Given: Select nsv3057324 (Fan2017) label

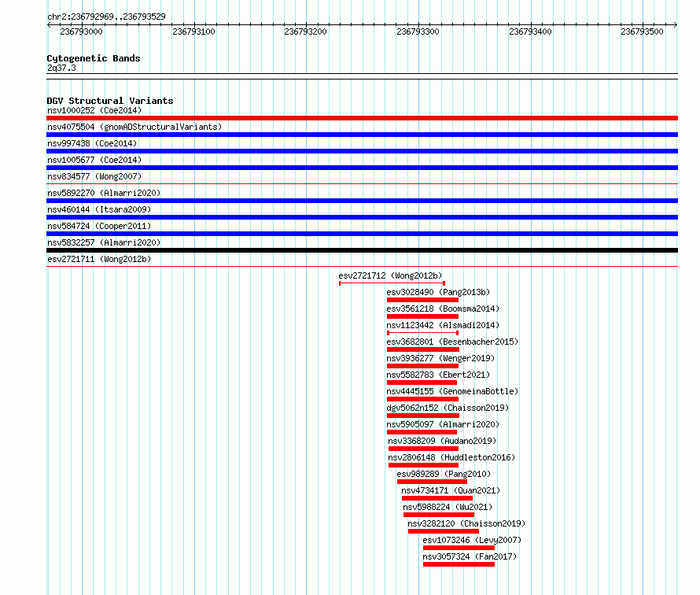Looking at the screenshot, I should coord(470,556).
